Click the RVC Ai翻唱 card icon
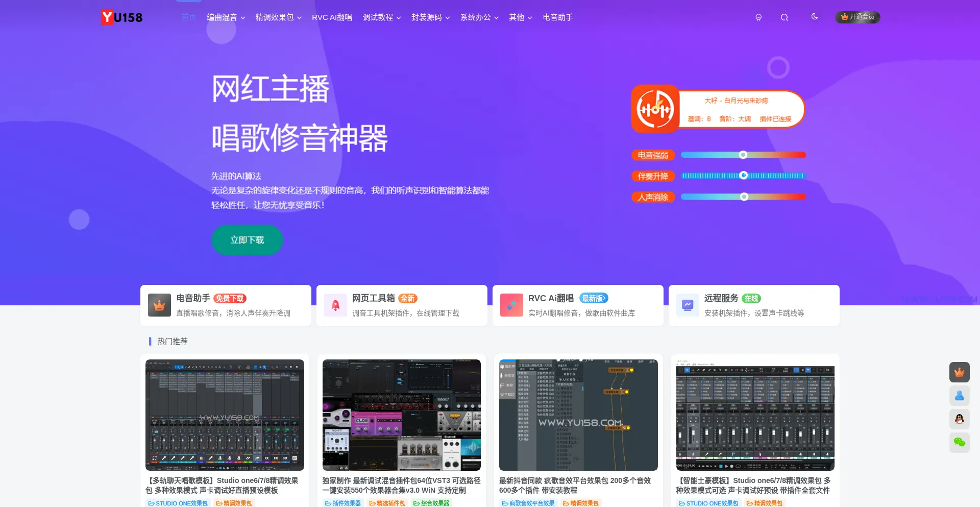This screenshot has height=507, width=980. [x=511, y=305]
